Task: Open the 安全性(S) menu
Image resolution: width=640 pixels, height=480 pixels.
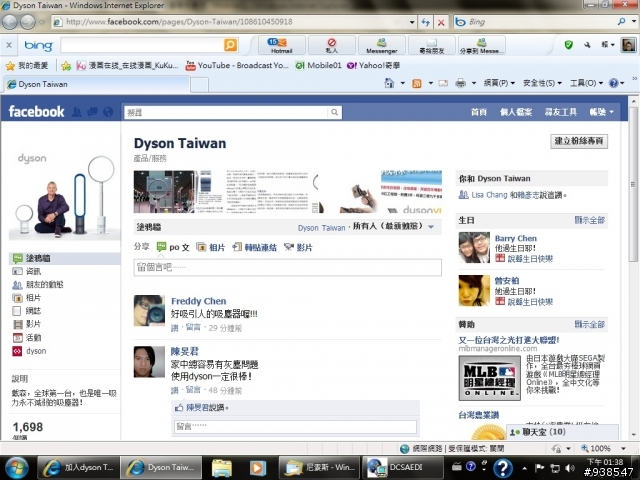Action: click(542, 83)
